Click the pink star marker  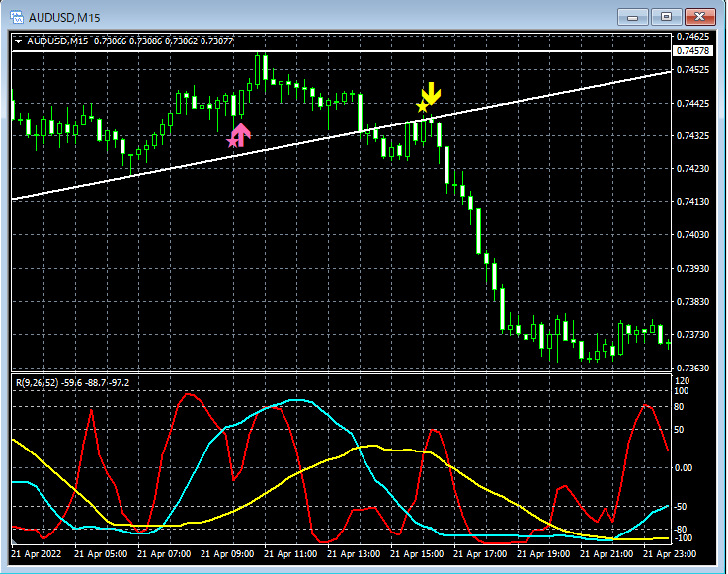pyautogui.click(x=232, y=142)
